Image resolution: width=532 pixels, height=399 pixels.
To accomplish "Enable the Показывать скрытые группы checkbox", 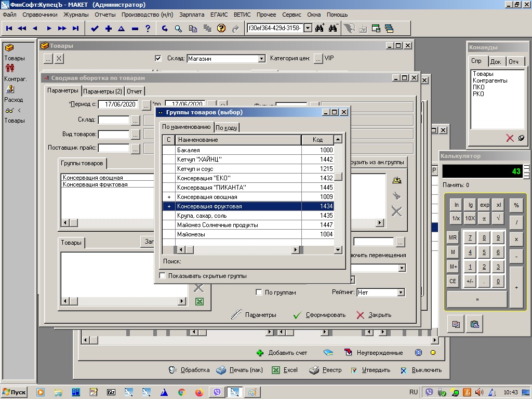I will (163, 276).
